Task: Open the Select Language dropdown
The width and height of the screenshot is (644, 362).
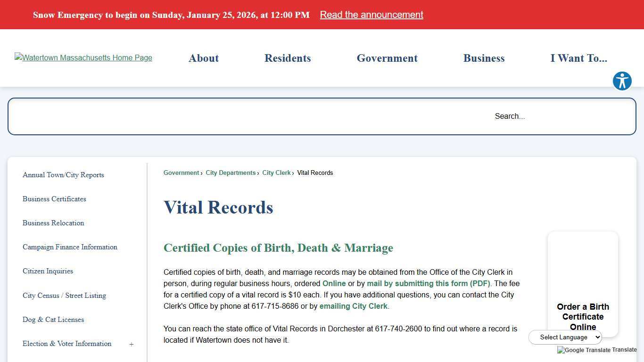Action: pyautogui.click(x=565, y=337)
